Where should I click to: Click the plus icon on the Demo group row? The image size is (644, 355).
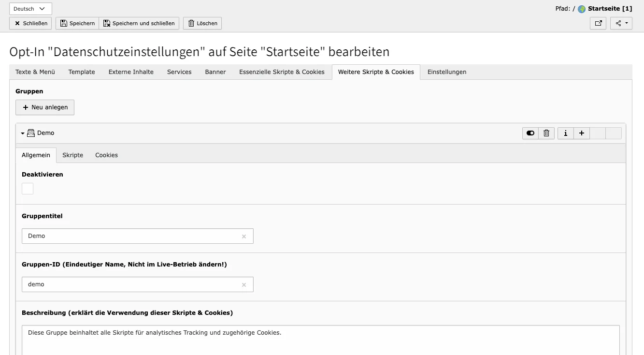tap(582, 133)
